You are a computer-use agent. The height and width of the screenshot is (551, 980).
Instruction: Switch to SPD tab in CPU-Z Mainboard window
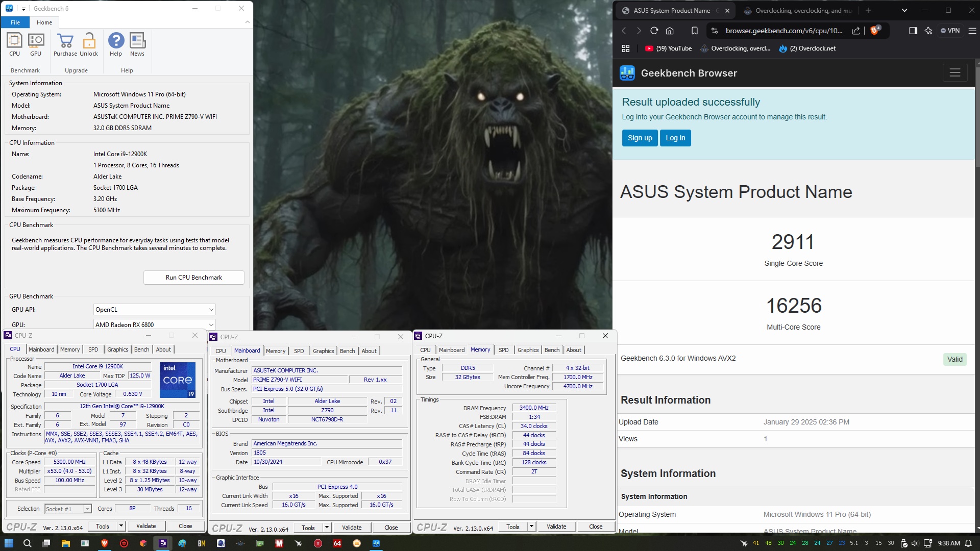pyautogui.click(x=299, y=351)
